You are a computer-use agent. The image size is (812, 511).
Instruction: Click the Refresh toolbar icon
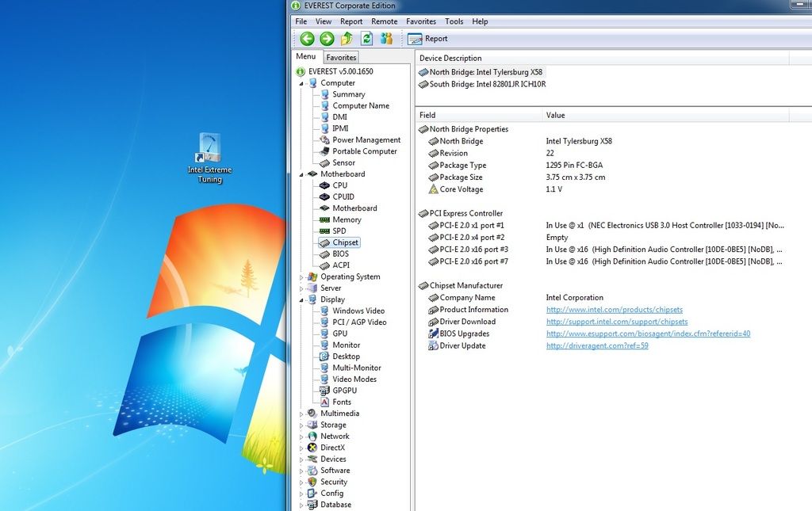click(366, 38)
